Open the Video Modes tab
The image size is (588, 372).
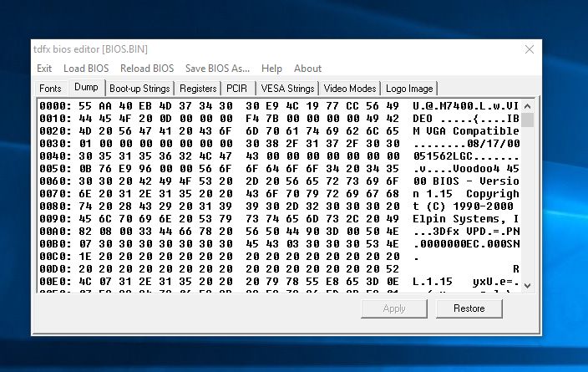349,89
